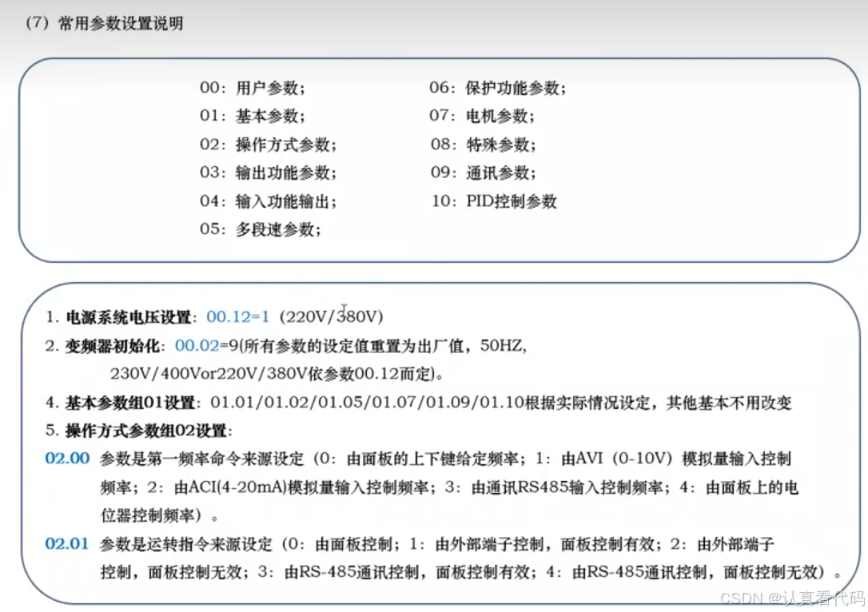Select the '08: 特殊参数' entry
This screenshot has width=868, height=612.
483,145
